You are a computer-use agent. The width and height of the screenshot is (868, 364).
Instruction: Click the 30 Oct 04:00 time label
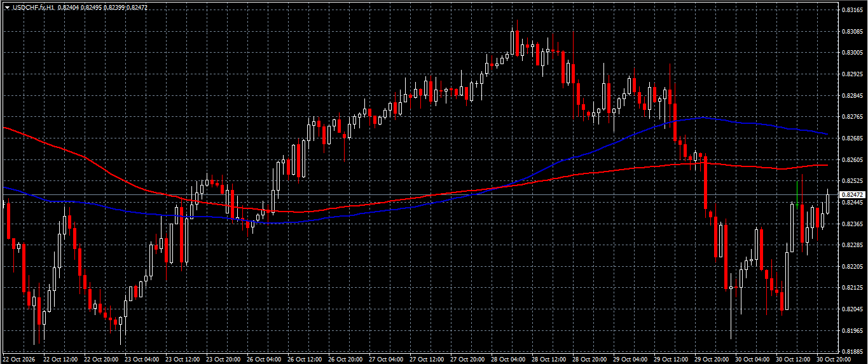click(x=752, y=360)
